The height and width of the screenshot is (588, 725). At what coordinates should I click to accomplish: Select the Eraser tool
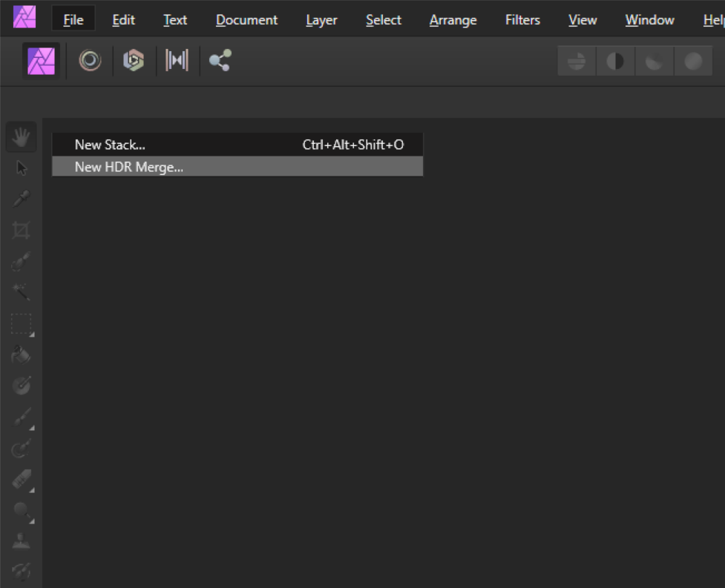coord(21,480)
